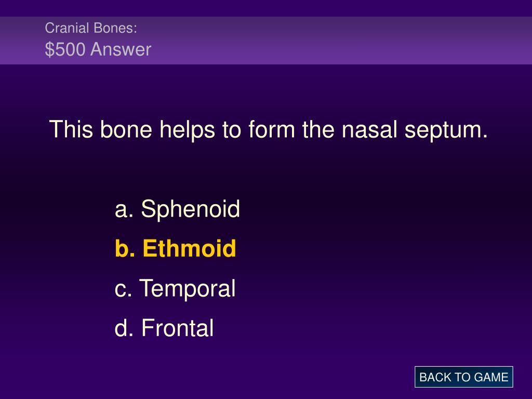This screenshot has height=399, width=532.
Task: Pick answer option d. Frontal
Action: coord(164,328)
